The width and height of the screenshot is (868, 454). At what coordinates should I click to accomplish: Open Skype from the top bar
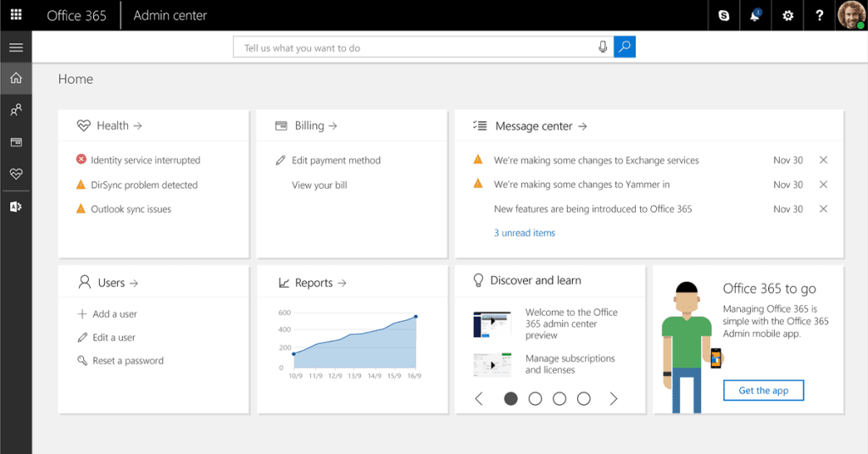click(724, 15)
